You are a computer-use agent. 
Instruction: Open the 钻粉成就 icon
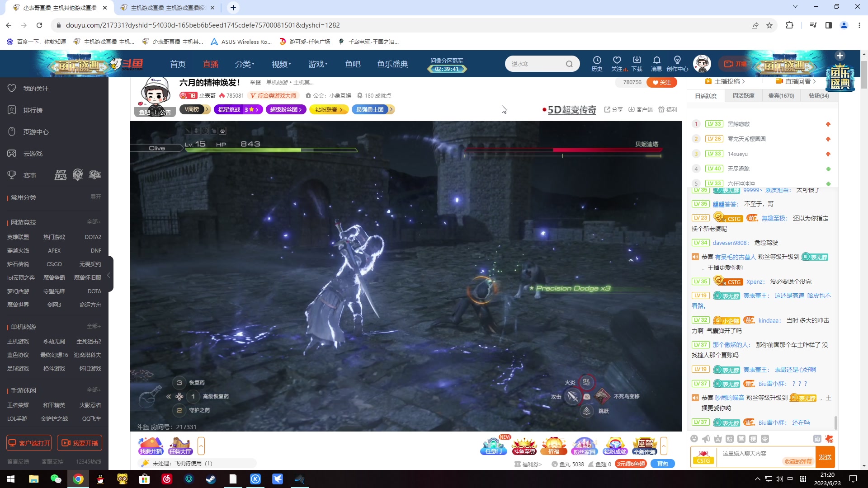click(x=615, y=446)
